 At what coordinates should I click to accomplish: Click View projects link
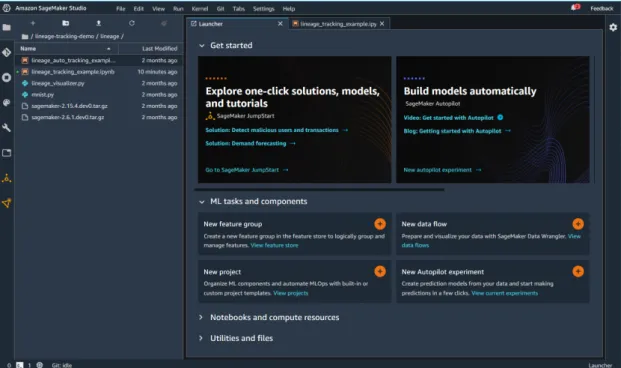[x=291, y=293]
